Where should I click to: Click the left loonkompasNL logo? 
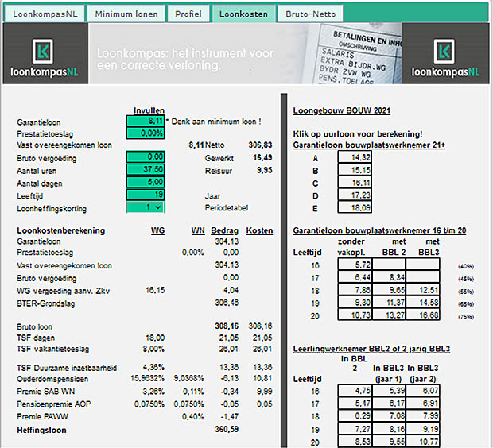[x=45, y=53]
